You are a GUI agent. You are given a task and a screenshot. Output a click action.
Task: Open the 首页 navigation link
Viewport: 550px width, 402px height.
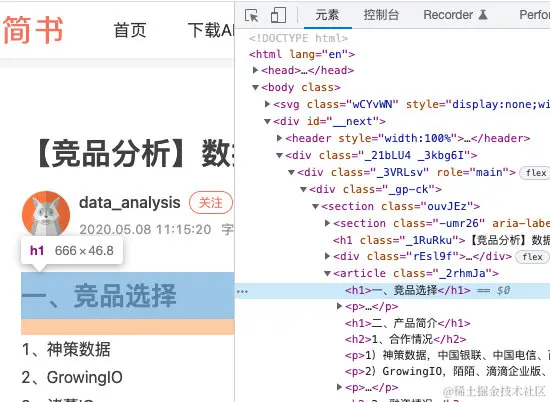point(130,30)
